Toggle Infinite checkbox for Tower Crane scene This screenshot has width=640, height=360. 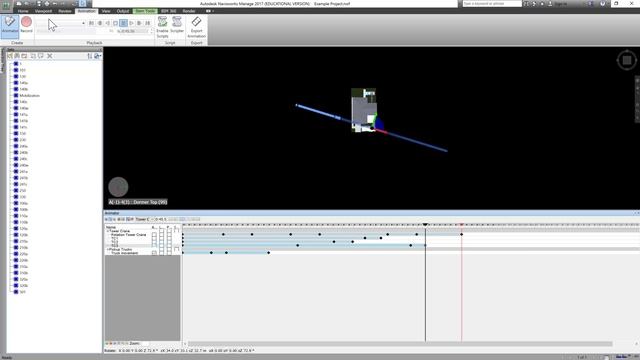176,230
